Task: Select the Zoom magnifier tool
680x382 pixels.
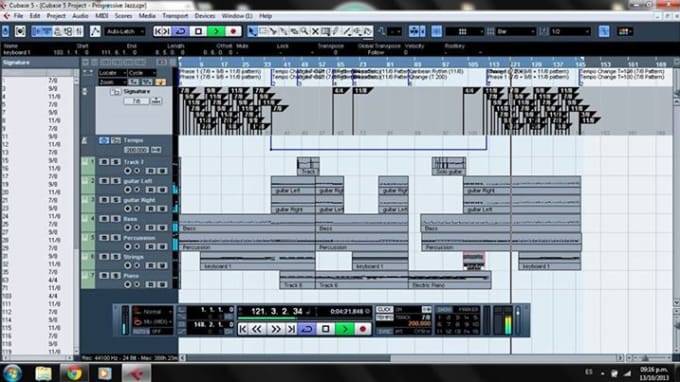Action: click(x=304, y=31)
